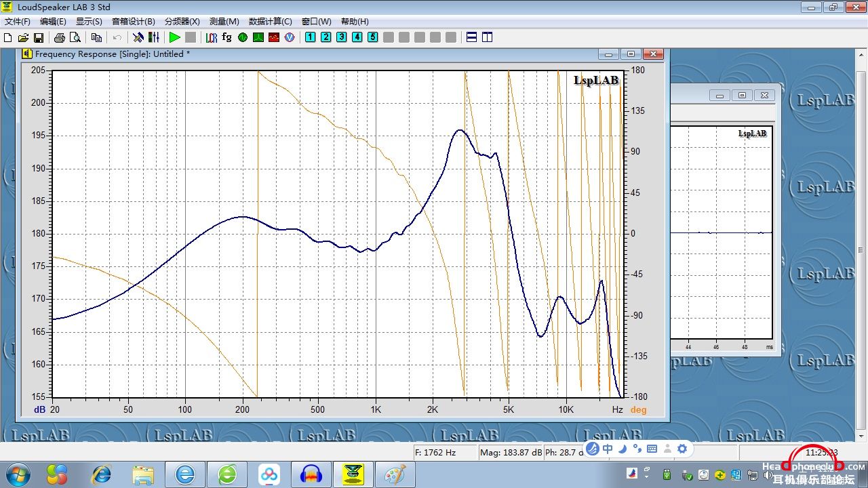This screenshot has height=488, width=868.
Task: Create a new file with the toolbar icon
Action: [x=8, y=37]
